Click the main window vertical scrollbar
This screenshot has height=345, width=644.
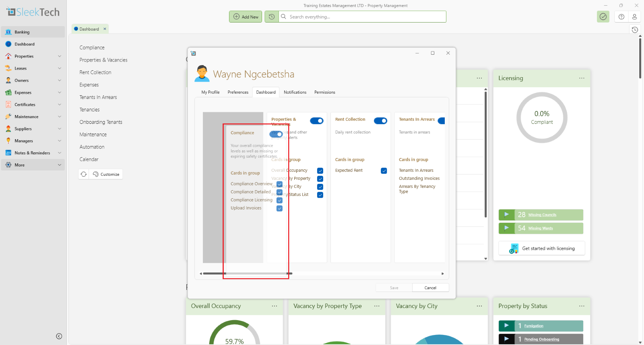(640, 58)
